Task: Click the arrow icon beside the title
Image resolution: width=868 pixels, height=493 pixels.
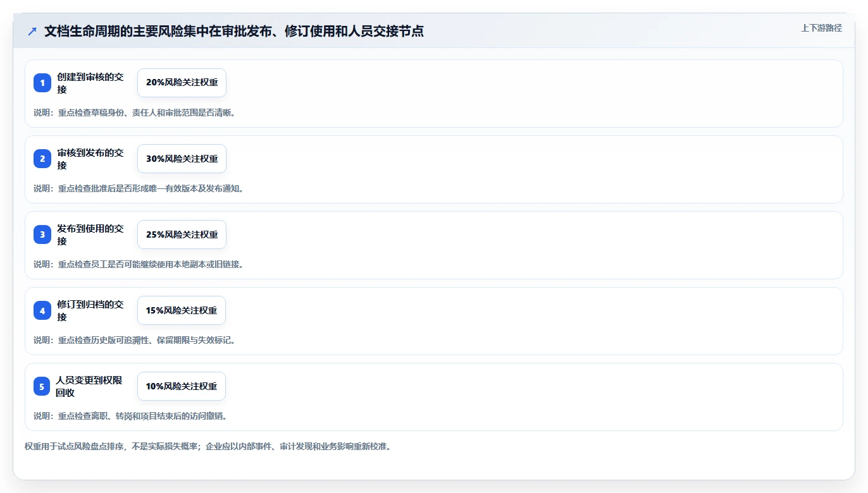Action: click(x=32, y=31)
